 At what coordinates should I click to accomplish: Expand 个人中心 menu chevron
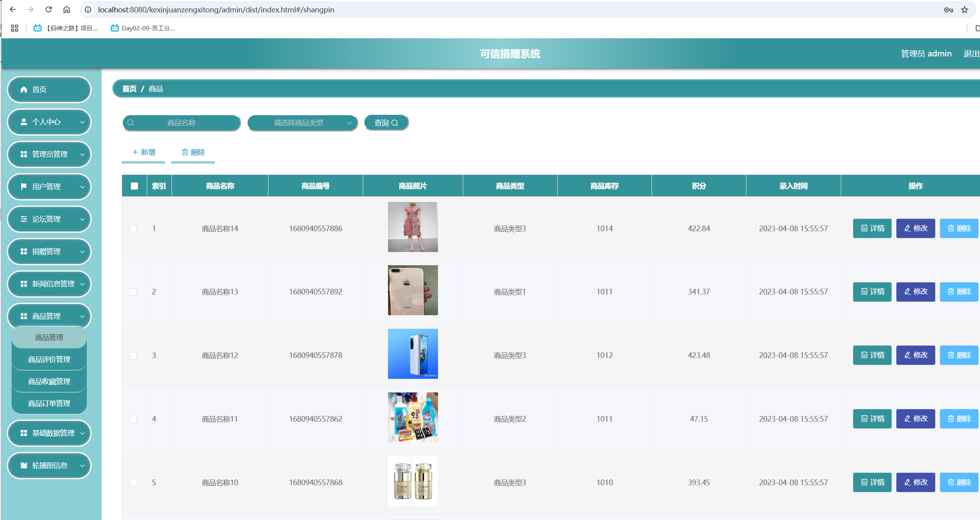tap(82, 122)
